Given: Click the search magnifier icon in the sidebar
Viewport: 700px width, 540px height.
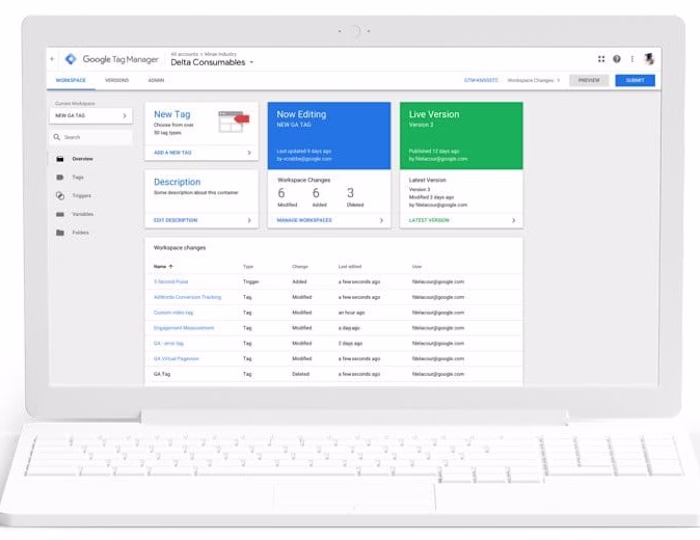Looking at the screenshot, I should 57,137.
